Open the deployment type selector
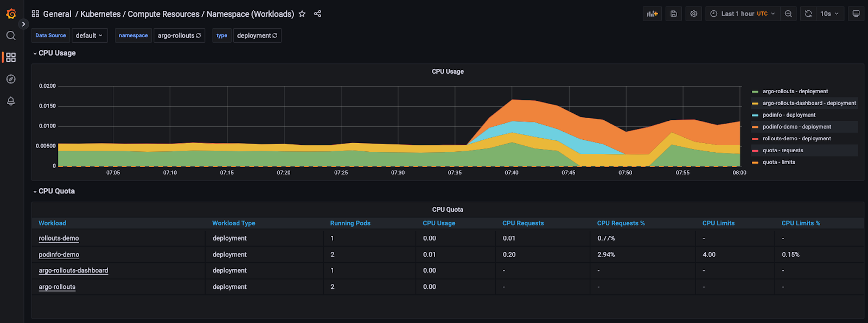Image resolution: width=868 pixels, height=323 pixels. (x=257, y=35)
